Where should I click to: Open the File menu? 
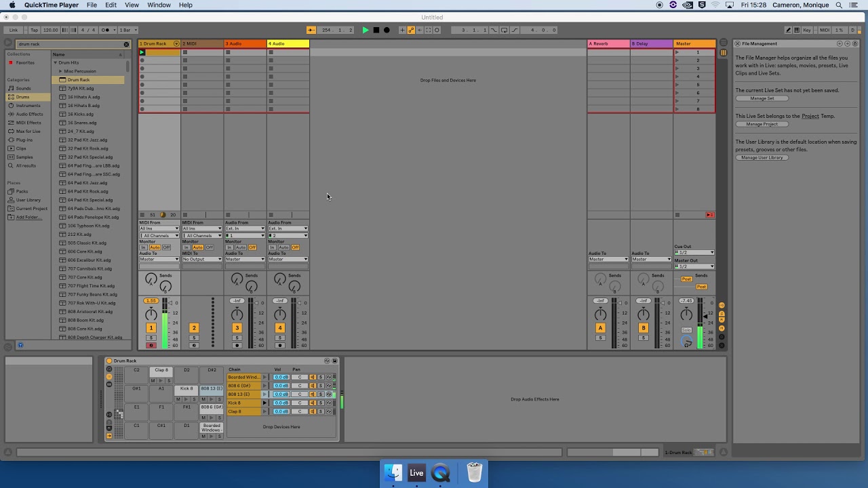pyautogui.click(x=92, y=5)
